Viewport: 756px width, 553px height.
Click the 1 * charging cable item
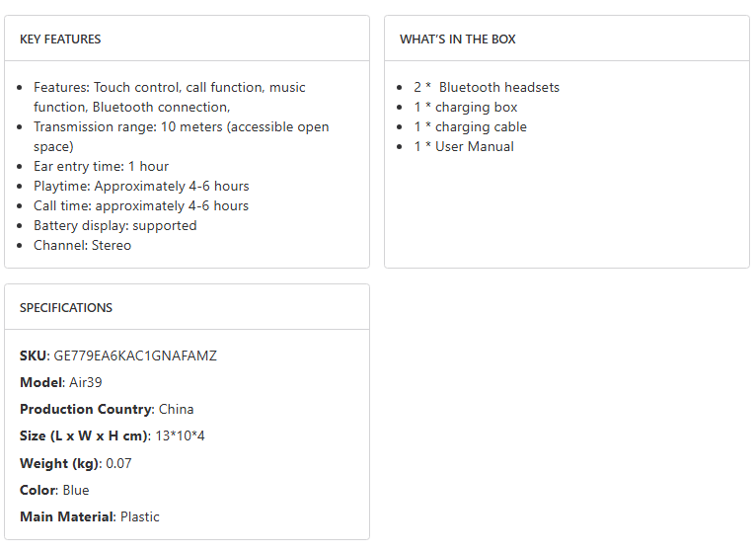pyautogui.click(x=470, y=126)
